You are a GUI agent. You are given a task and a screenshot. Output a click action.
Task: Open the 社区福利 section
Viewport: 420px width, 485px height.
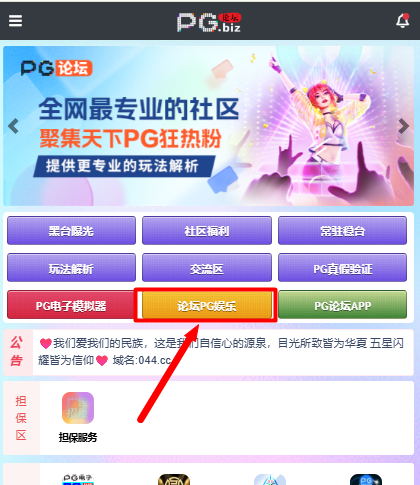(x=207, y=231)
